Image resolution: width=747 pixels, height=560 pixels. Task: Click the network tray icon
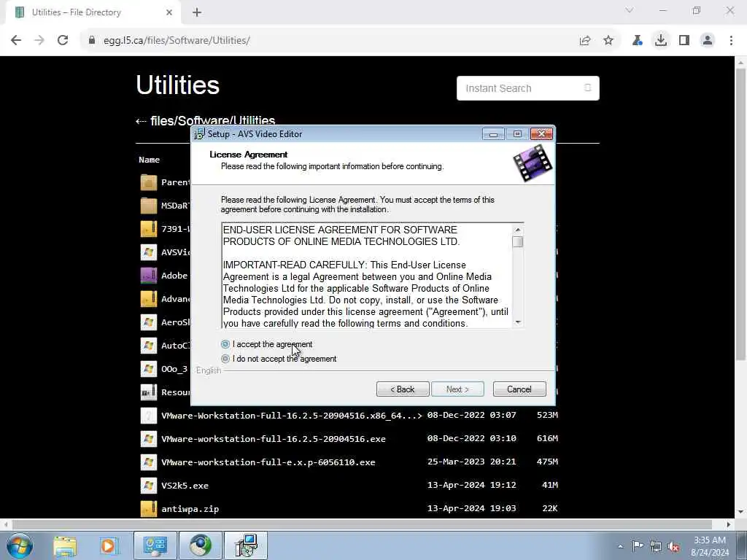pos(656,546)
